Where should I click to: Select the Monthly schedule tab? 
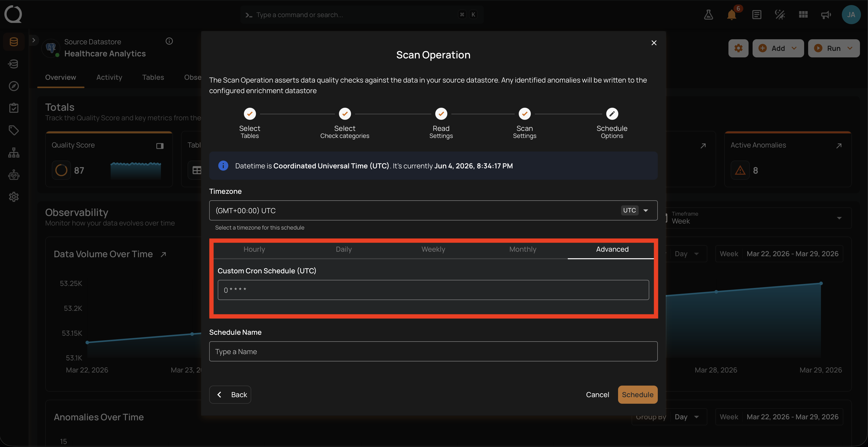pyautogui.click(x=523, y=249)
